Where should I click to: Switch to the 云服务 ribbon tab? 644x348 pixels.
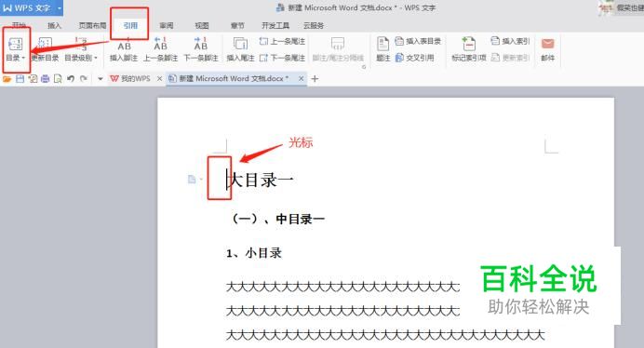pos(314,25)
